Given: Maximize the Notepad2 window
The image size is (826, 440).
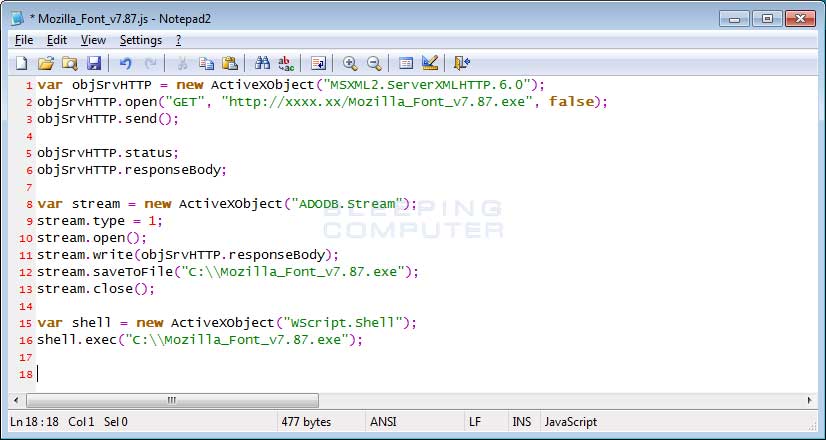Looking at the screenshot, I should pyautogui.click(x=767, y=19).
